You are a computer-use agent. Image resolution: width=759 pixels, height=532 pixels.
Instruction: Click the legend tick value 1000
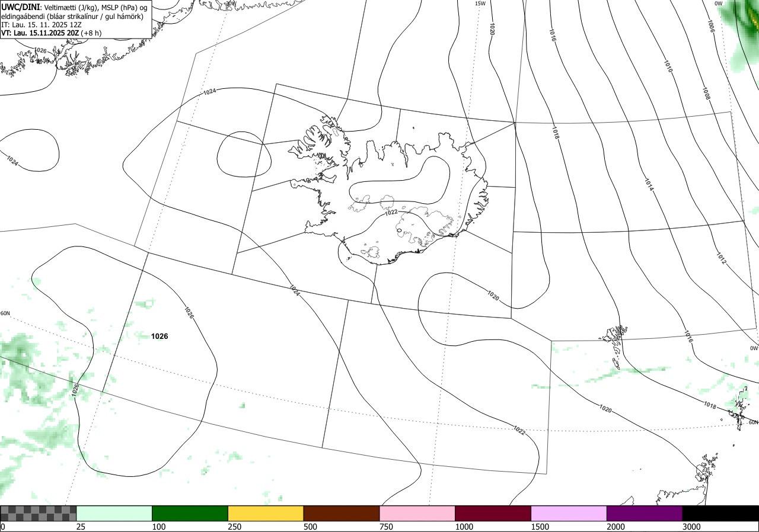tap(465, 527)
